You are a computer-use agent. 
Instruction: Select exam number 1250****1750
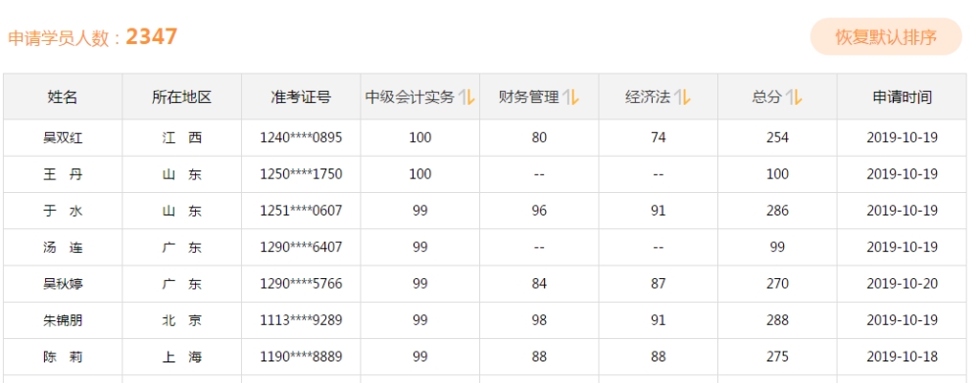(301, 174)
